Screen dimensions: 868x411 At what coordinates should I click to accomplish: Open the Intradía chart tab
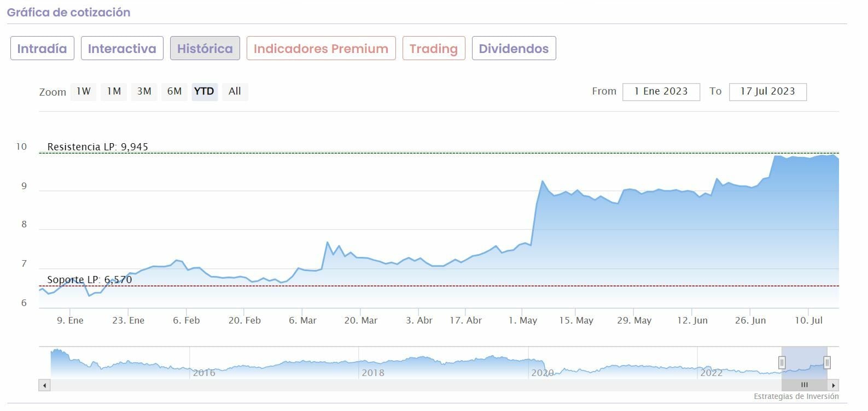click(x=42, y=49)
